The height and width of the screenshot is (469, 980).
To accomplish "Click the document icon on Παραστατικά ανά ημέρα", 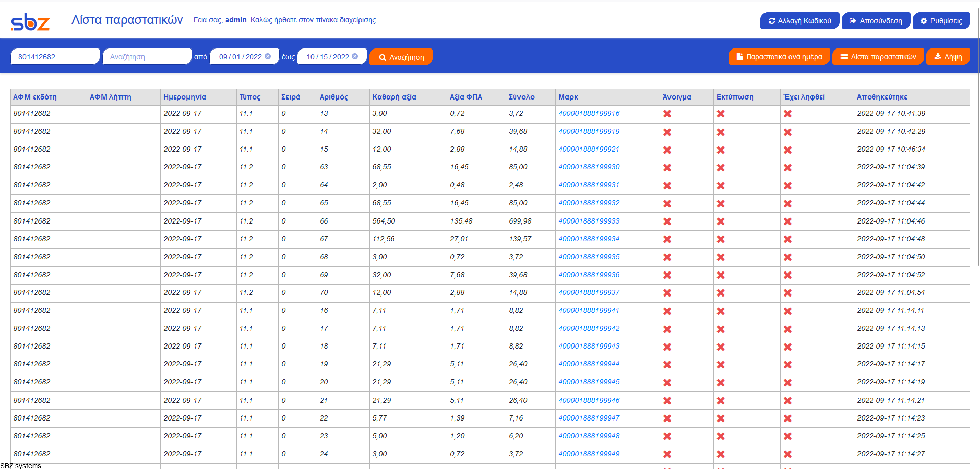I will tap(740, 56).
